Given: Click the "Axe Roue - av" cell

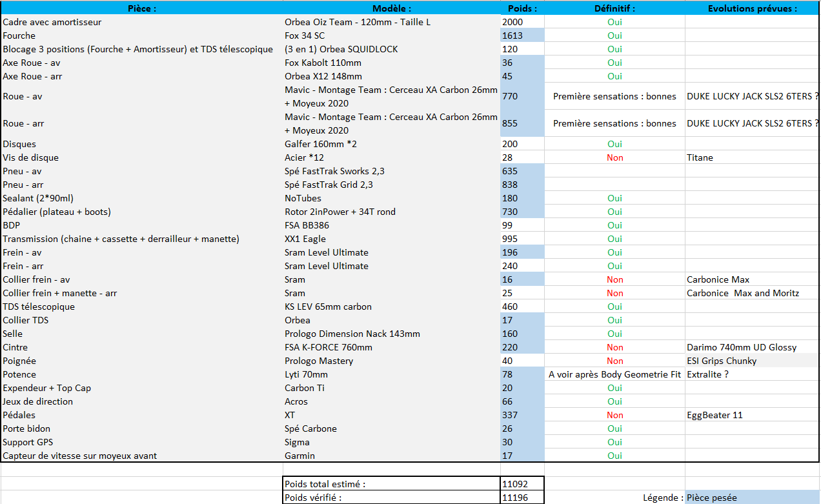Looking at the screenshot, I should tap(141, 63).
